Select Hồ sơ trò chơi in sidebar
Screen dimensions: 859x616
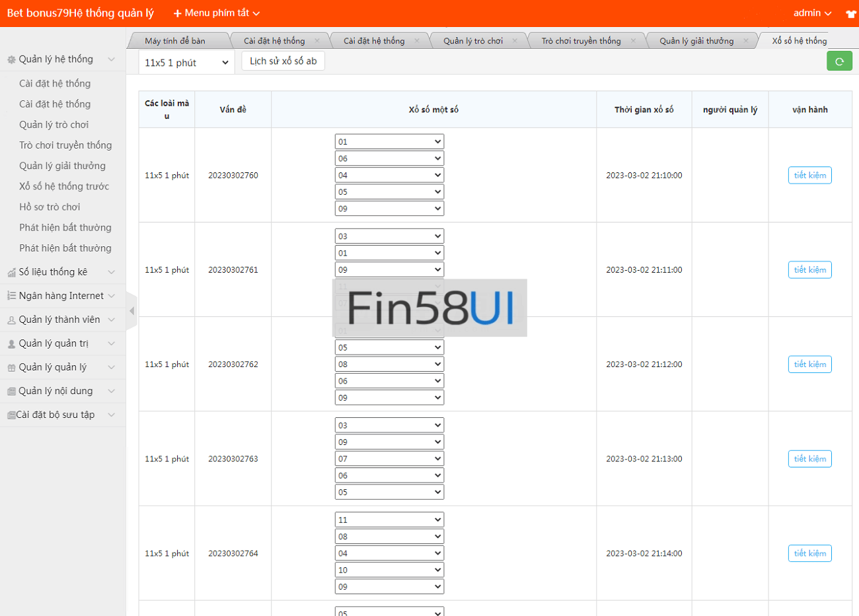coord(50,207)
